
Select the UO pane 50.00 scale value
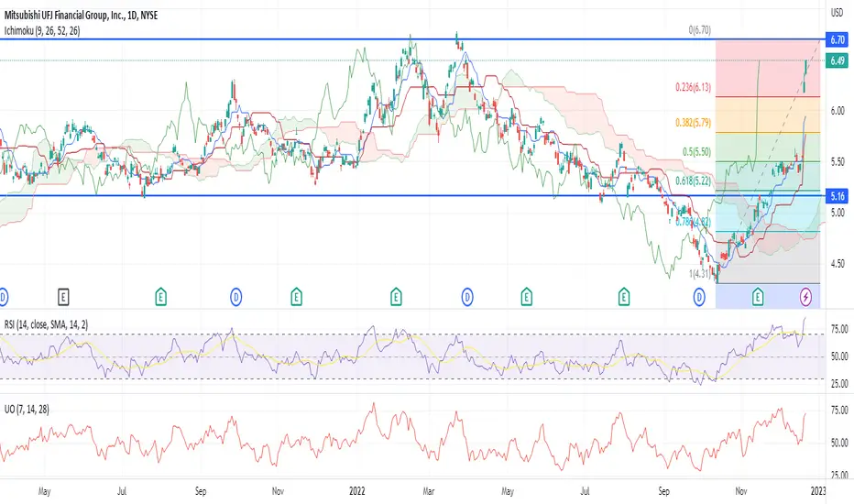pos(839,443)
